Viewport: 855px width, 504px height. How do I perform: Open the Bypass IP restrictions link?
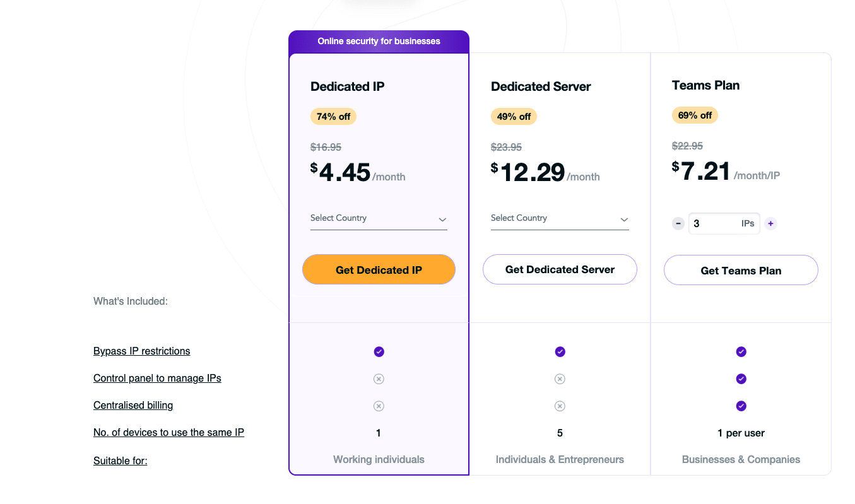pos(141,351)
